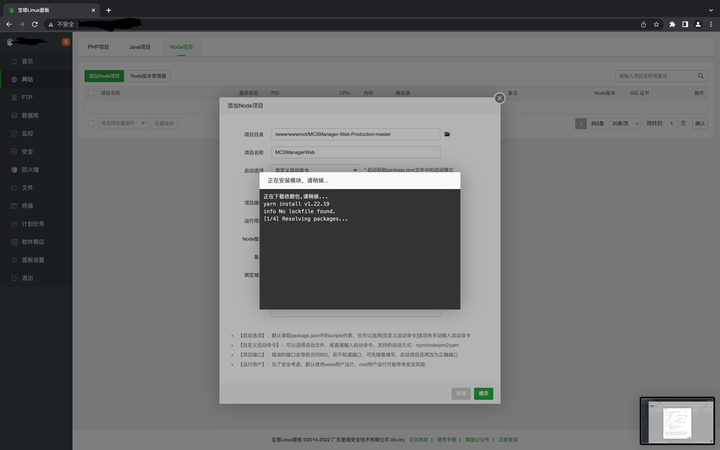Viewport: 720px width, 450px height.
Task: Open the 面板设置 panel settings sidebar item
Action: click(36, 260)
